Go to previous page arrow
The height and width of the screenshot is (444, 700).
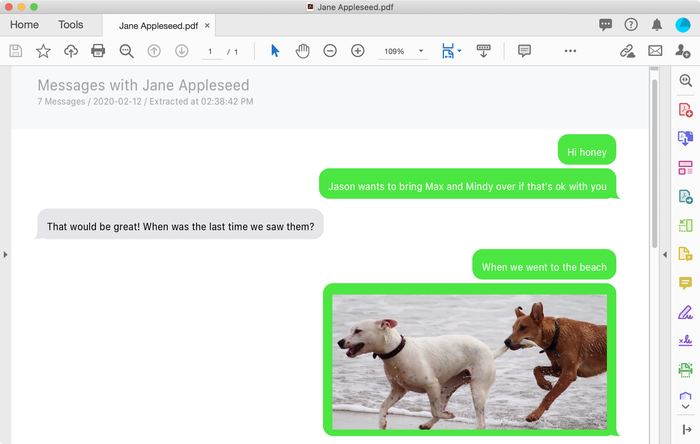click(154, 51)
